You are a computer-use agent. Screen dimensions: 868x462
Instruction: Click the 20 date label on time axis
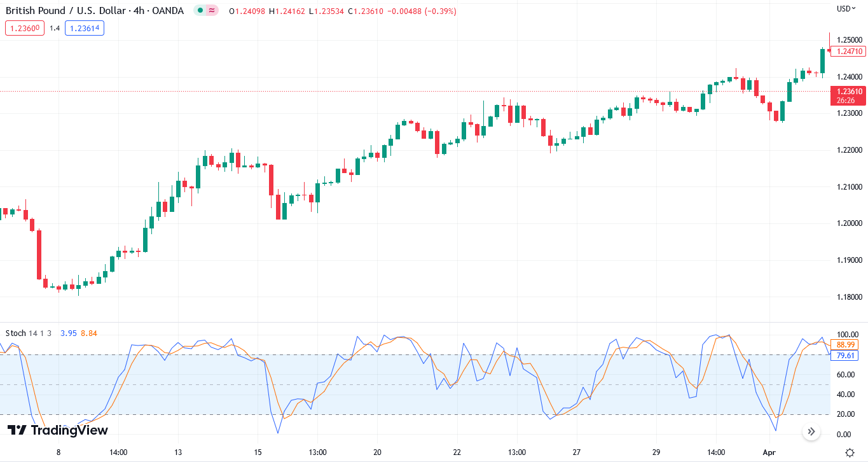coord(377,452)
